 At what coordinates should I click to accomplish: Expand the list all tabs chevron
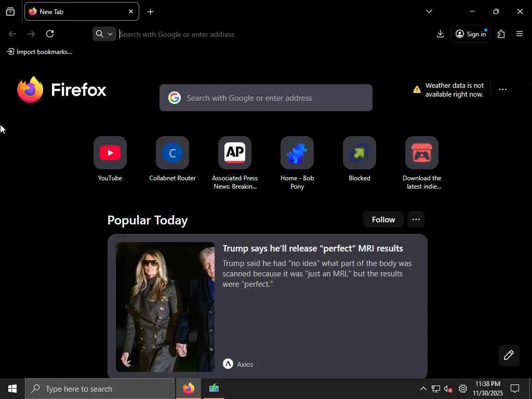click(x=429, y=11)
